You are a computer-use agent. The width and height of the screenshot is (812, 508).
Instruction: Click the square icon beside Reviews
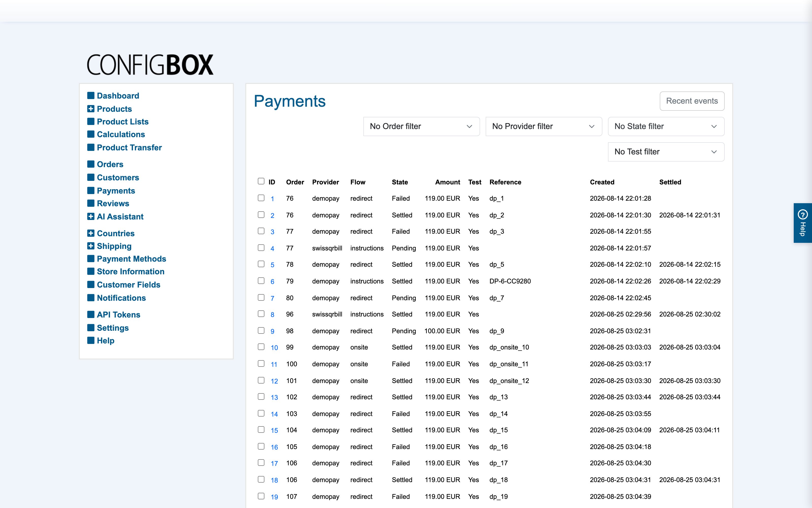tap(91, 203)
